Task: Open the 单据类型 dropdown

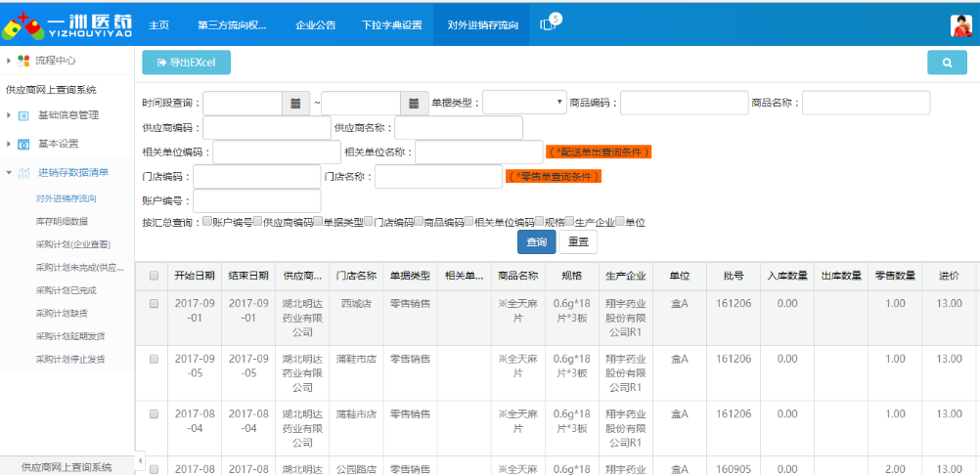Action: (x=524, y=103)
